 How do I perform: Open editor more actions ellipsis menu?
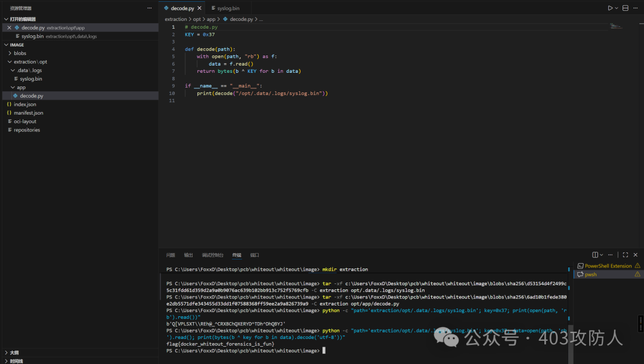[x=636, y=8]
